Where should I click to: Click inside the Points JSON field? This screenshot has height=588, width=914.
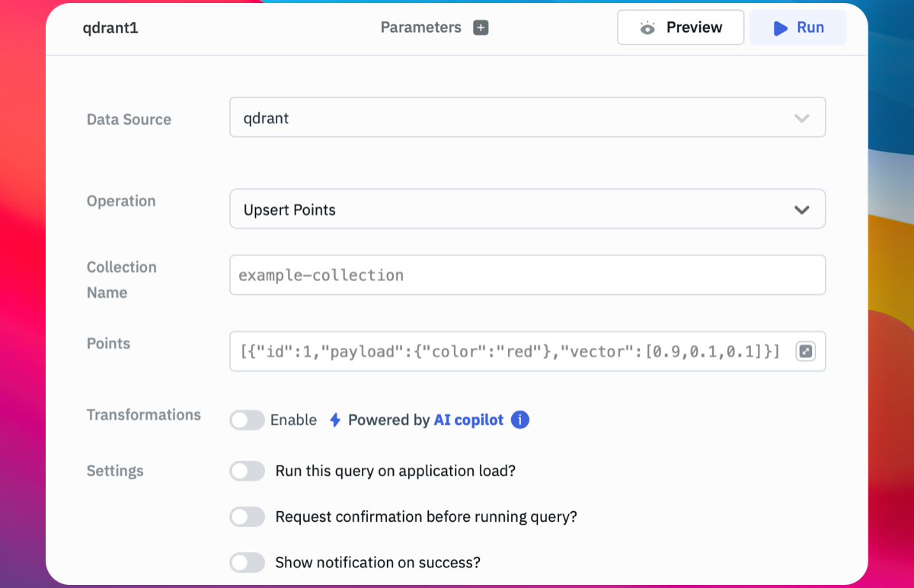point(510,351)
